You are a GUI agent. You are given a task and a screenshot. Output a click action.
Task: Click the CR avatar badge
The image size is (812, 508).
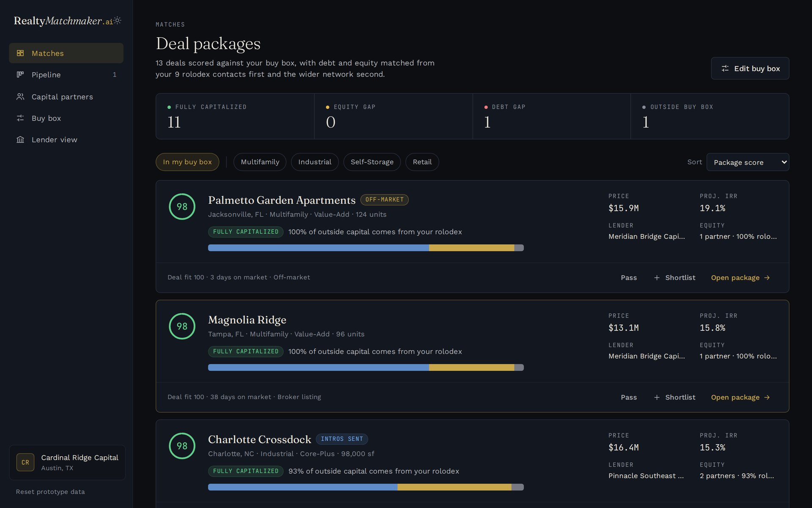click(x=25, y=462)
